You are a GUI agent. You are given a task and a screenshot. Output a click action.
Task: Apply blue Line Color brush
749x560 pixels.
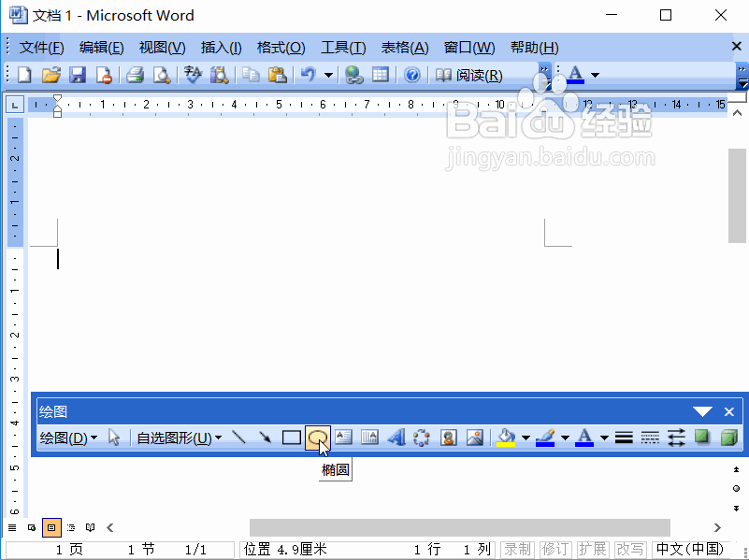545,438
